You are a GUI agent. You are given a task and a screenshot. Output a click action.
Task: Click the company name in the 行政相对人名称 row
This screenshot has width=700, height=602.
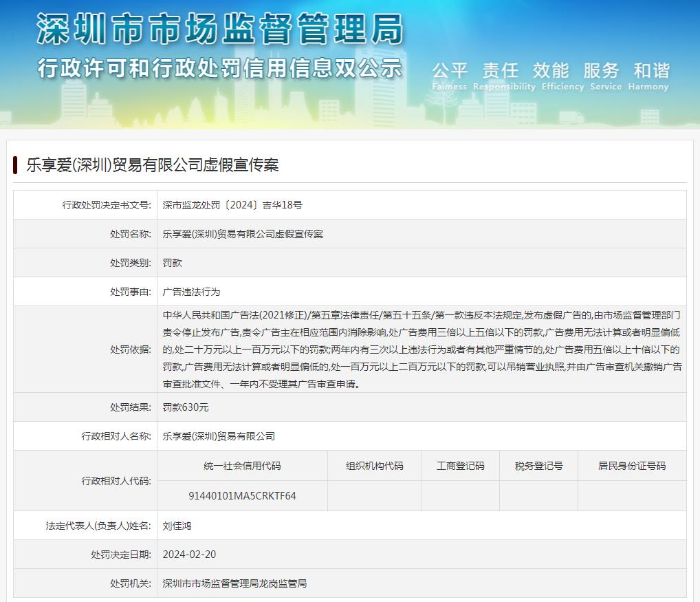click(219, 436)
